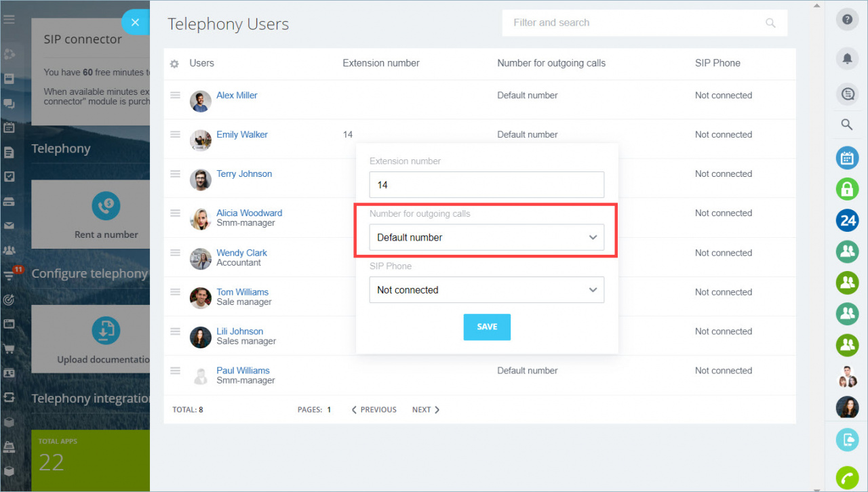Open Paul Williams's profile link
The image size is (868, 492).
tap(243, 371)
